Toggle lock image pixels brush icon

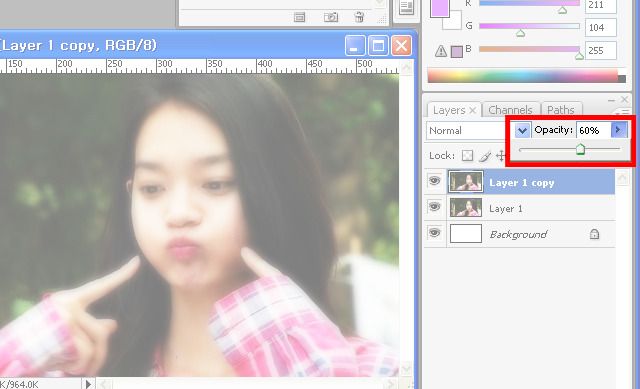[484, 156]
